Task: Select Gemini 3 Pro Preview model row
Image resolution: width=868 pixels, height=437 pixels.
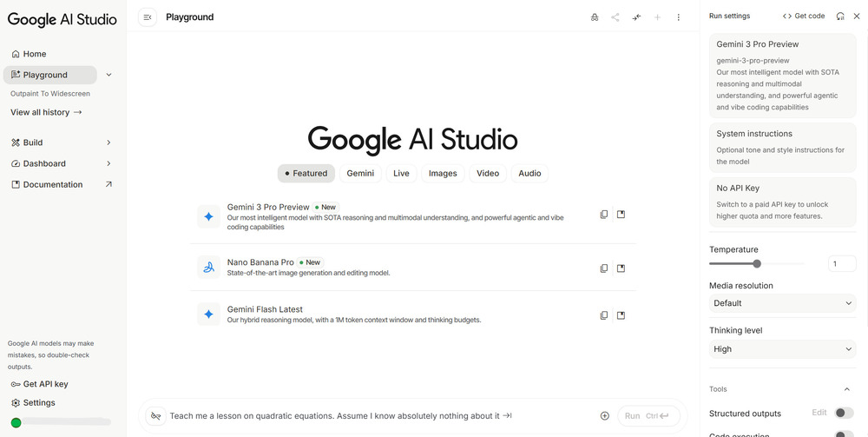Action: tap(413, 216)
